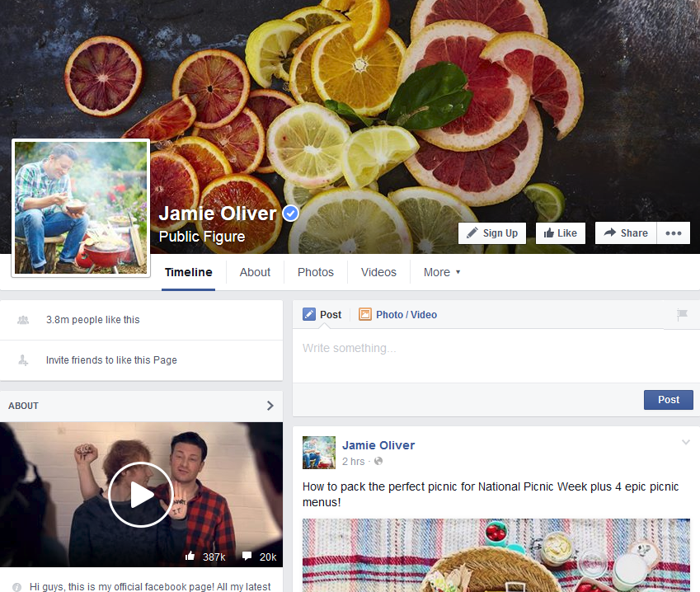
Task: Open the 2 hrs post timestamp
Action: (x=353, y=462)
